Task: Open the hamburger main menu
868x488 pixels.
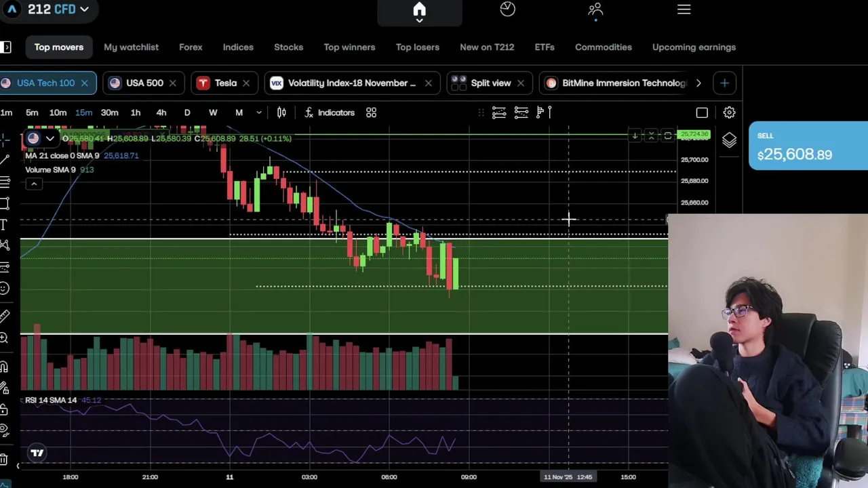Action: (684, 9)
